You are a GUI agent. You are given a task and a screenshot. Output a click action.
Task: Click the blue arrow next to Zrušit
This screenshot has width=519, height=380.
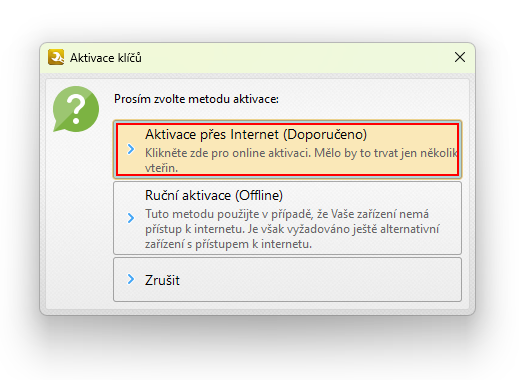coord(131,279)
